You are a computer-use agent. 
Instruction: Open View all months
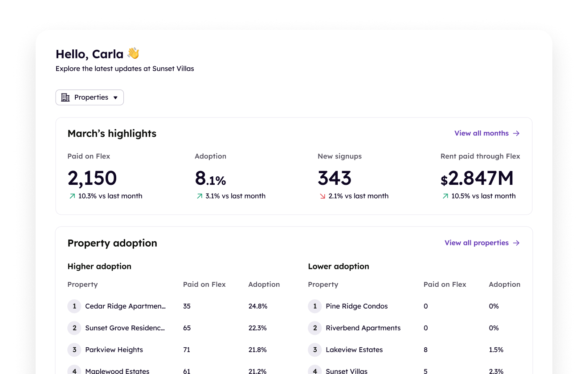(x=481, y=133)
